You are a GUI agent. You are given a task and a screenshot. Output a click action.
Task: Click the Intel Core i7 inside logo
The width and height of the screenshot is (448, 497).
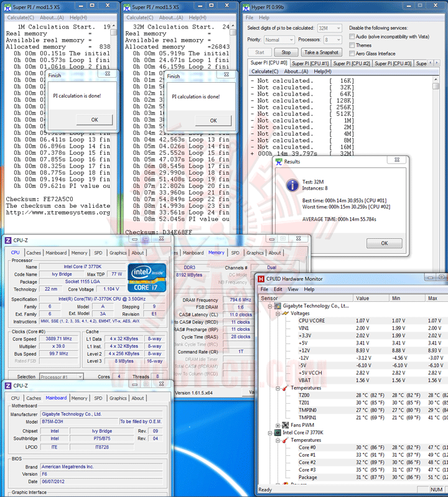147,277
